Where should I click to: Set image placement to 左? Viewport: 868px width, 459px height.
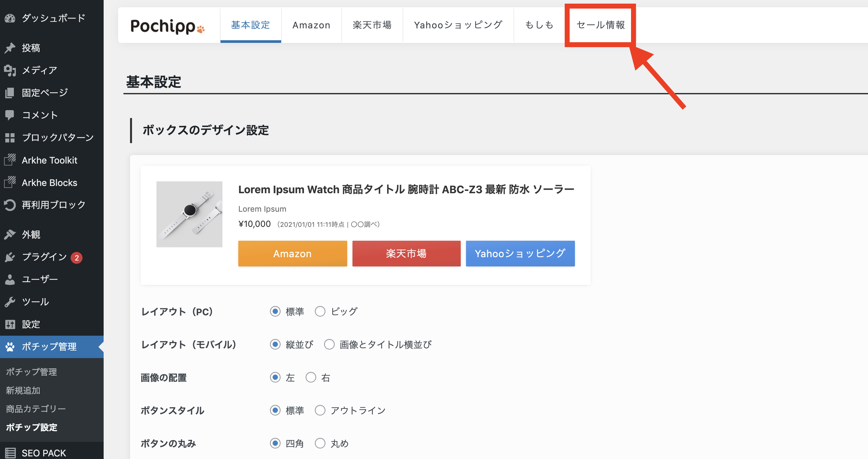[275, 377]
